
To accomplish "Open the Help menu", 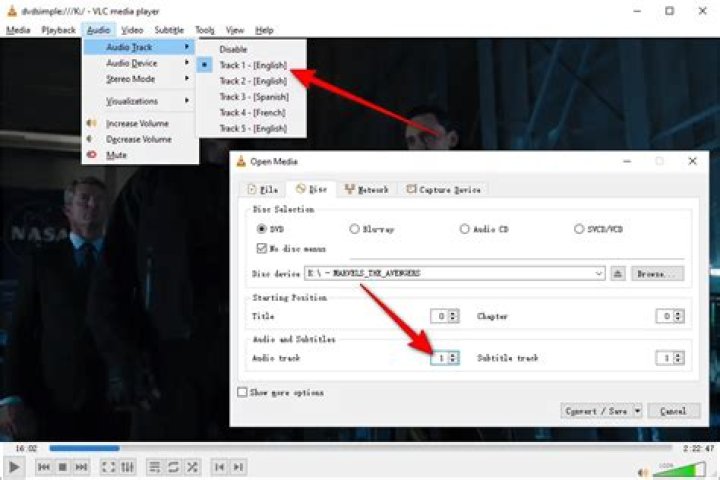I will [x=264, y=30].
